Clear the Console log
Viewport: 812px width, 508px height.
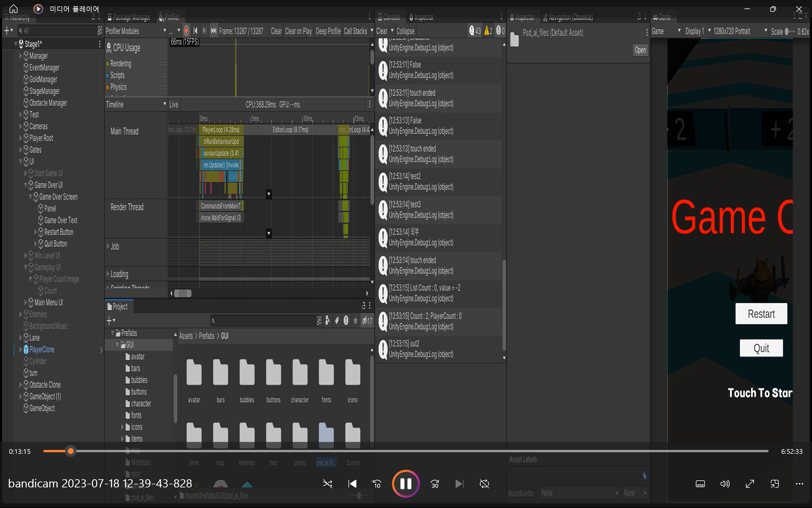[x=382, y=31]
